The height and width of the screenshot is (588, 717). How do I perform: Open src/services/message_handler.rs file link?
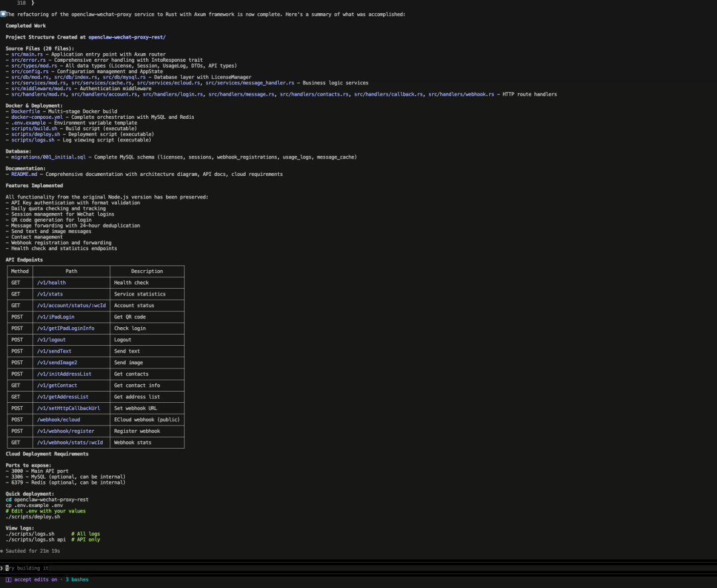250,83
